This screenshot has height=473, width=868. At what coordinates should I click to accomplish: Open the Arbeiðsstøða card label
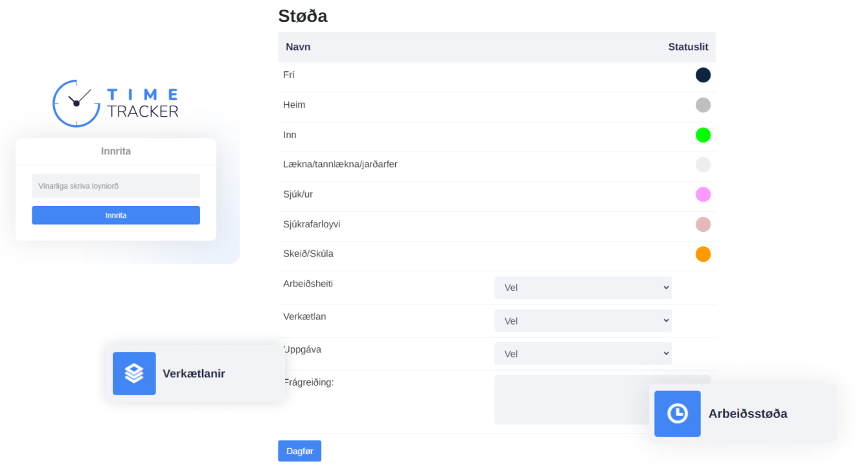coord(748,414)
